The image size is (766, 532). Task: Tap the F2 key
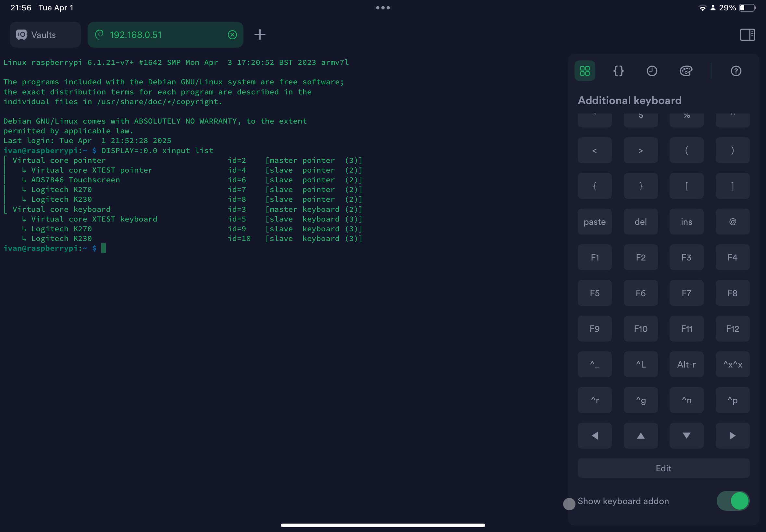click(x=641, y=257)
